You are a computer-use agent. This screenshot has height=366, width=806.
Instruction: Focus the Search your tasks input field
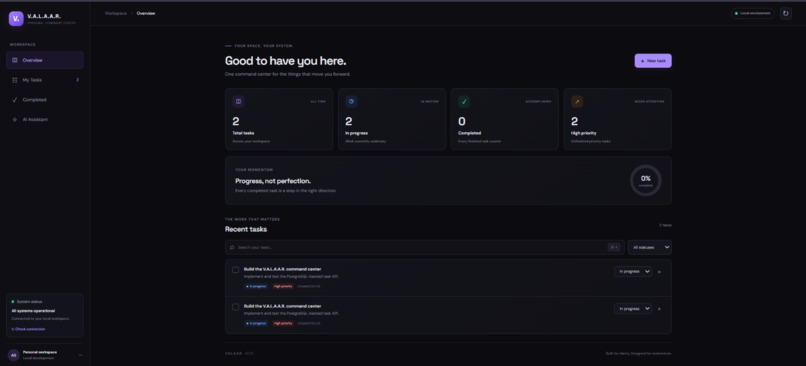point(425,247)
